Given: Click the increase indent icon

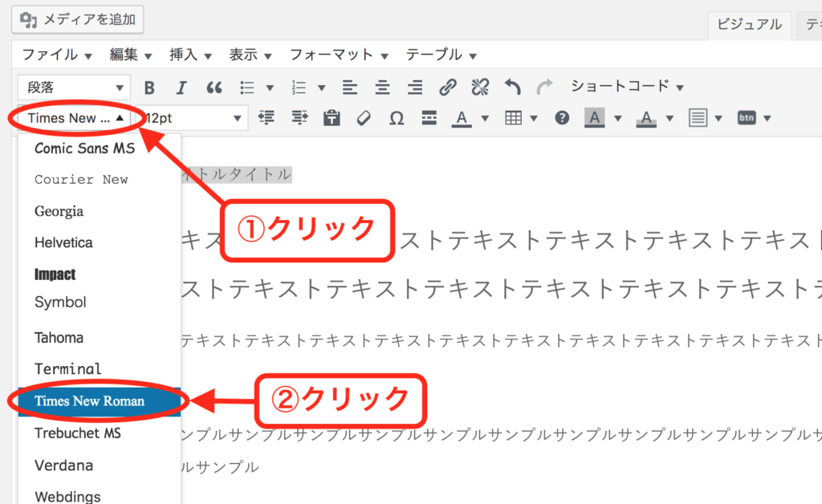Looking at the screenshot, I should pos(299,118).
